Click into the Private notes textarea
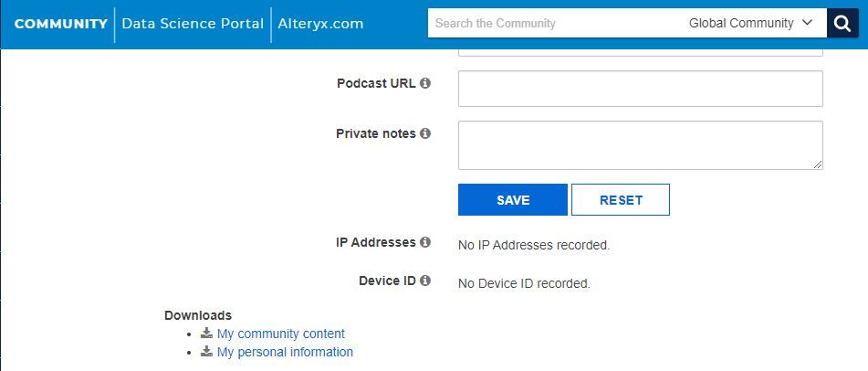 (x=640, y=144)
